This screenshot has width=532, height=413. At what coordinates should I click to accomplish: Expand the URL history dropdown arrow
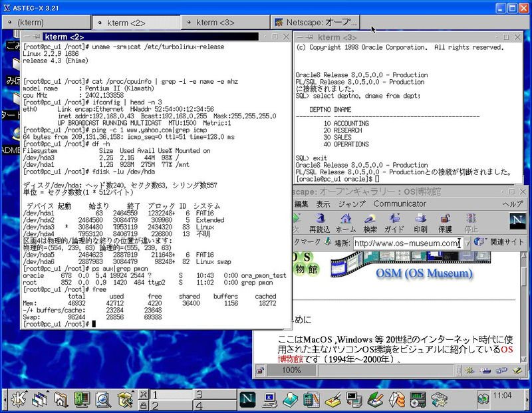[467, 243]
